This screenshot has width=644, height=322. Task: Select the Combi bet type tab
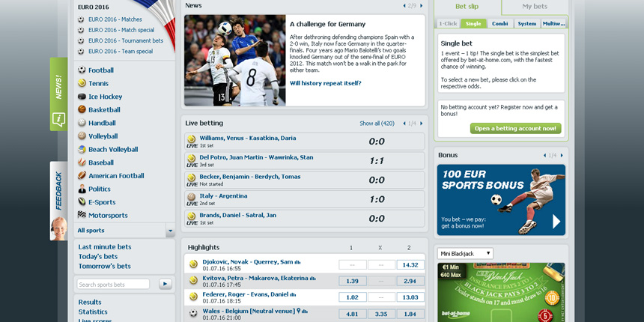pyautogui.click(x=499, y=23)
